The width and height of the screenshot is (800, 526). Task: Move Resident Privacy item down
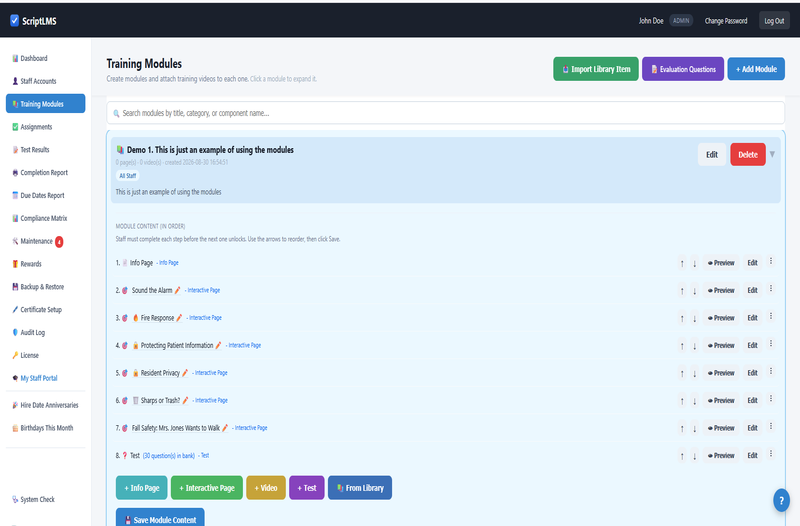(x=694, y=373)
